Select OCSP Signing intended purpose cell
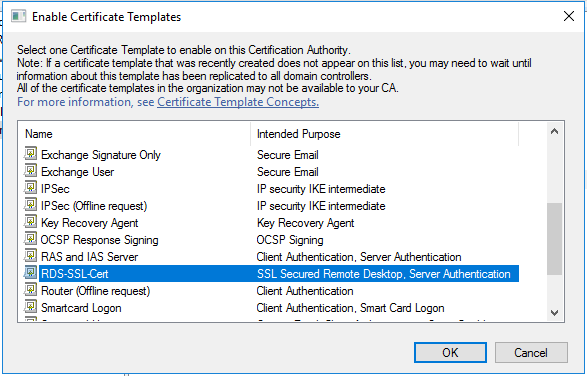Viewport: 587px width, 376px height. [x=290, y=240]
